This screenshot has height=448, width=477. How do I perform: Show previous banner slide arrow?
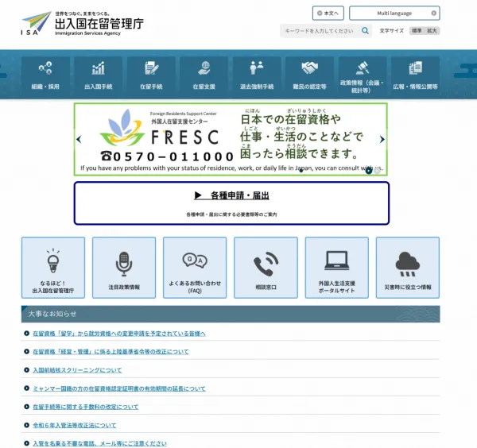coord(79,139)
